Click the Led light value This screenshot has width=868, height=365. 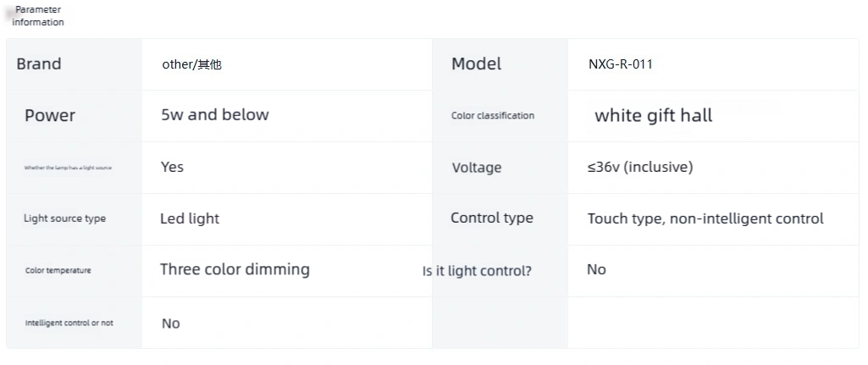[190, 218]
